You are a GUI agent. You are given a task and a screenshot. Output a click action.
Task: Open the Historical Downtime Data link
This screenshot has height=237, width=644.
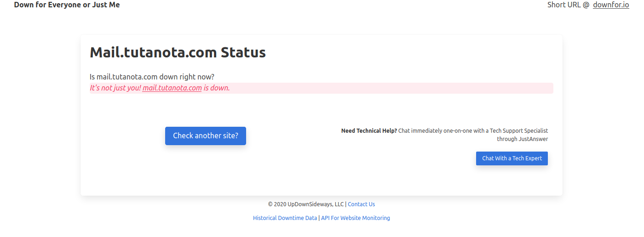(x=285, y=218)
